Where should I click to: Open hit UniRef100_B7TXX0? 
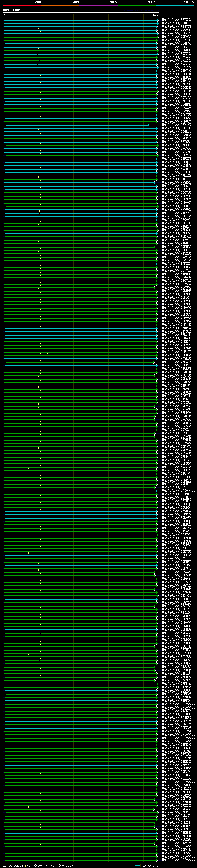[x=177, y=20]
